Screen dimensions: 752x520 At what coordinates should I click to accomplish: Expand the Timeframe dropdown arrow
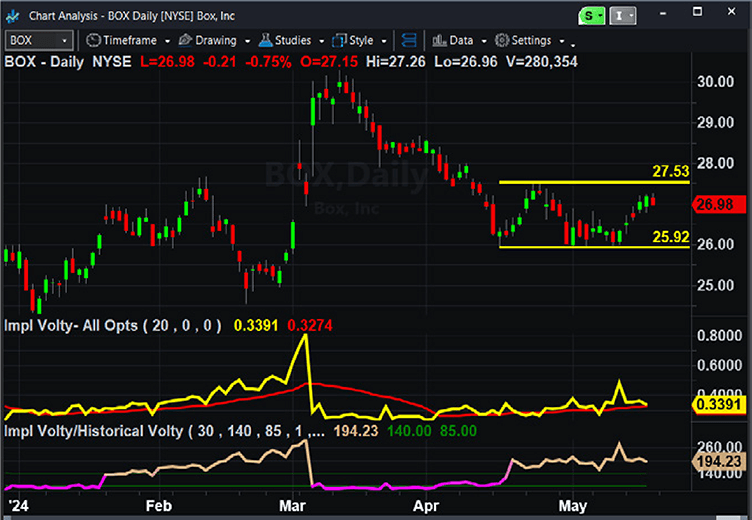click(167, 41)
